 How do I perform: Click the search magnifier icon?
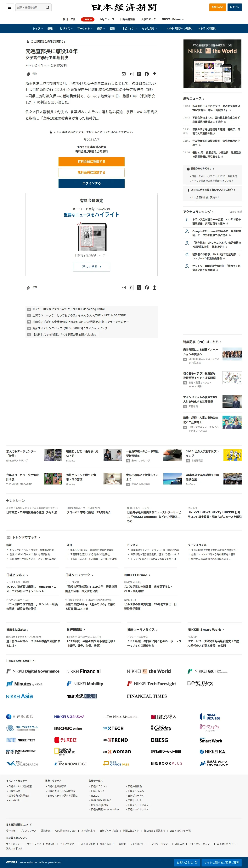[48, 7]
